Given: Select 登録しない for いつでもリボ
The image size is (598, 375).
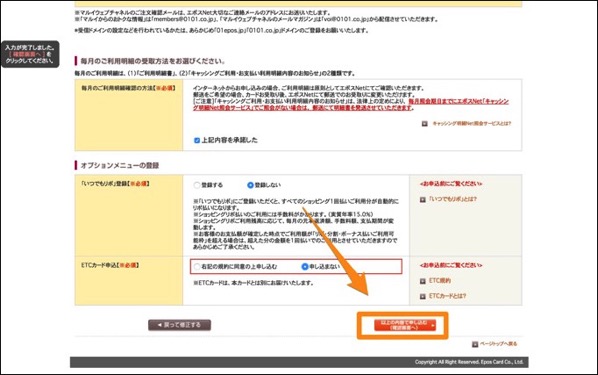Looking at the screenshot, I should 250,185.
